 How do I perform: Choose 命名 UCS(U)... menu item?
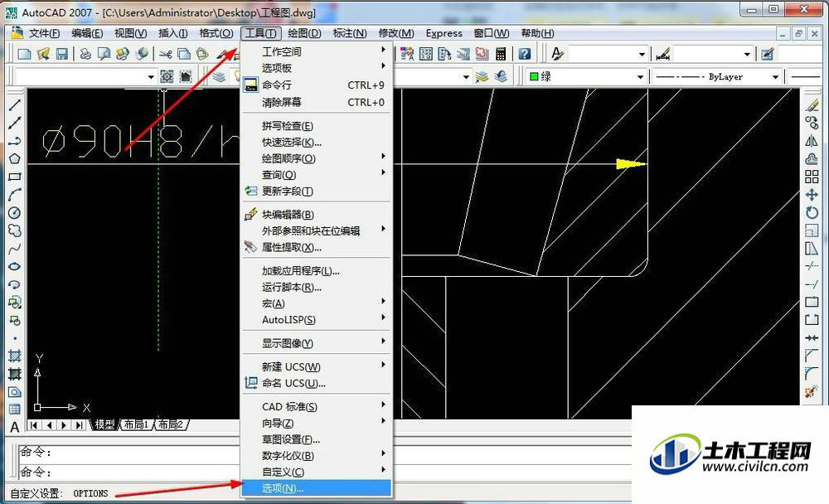pos(317,384)
